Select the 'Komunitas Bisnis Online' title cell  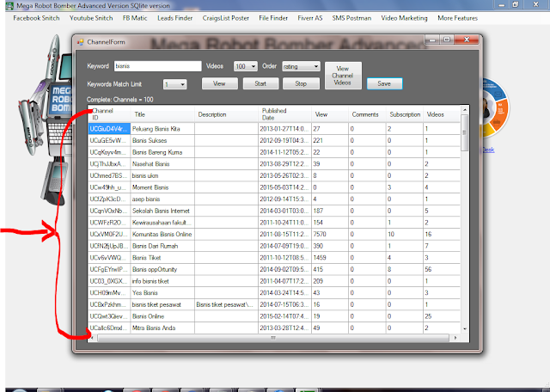click(x=162, y=234)
